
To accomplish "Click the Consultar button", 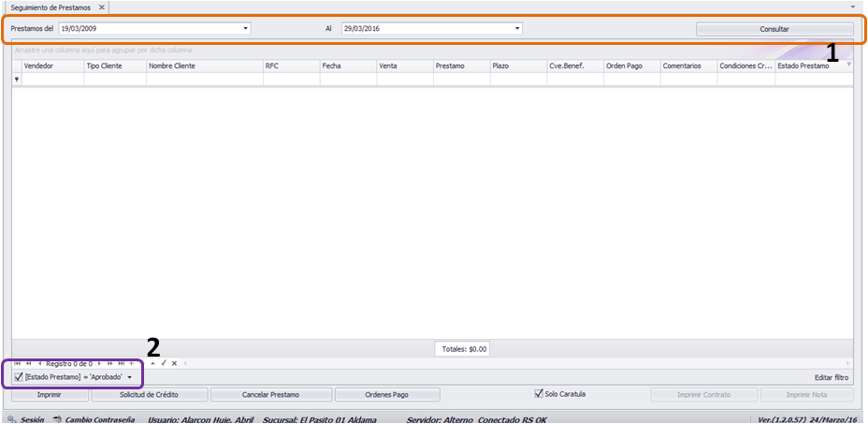I will click(x=774, y=29).
